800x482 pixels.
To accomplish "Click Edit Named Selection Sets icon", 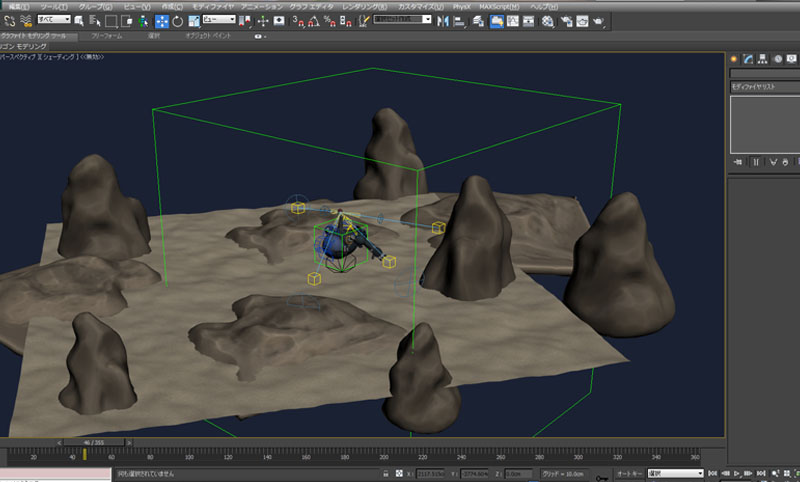I will point(363,21).
